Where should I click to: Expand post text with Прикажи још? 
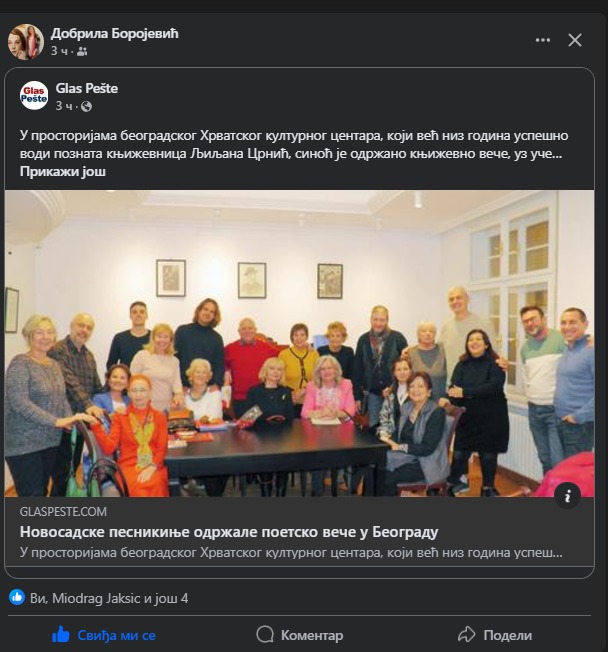[x=63, y=172]
